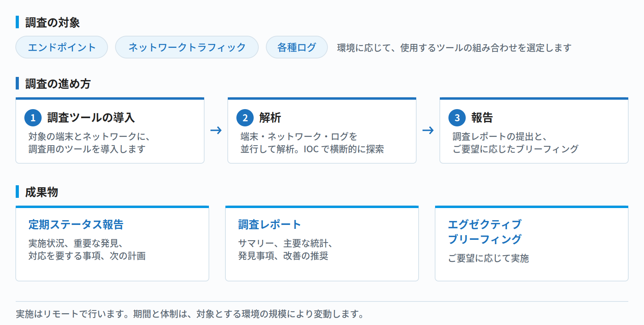Click the 定期ステータス報告 card title
The height and width of the screenshot is (325, 644).
(76, 225)
